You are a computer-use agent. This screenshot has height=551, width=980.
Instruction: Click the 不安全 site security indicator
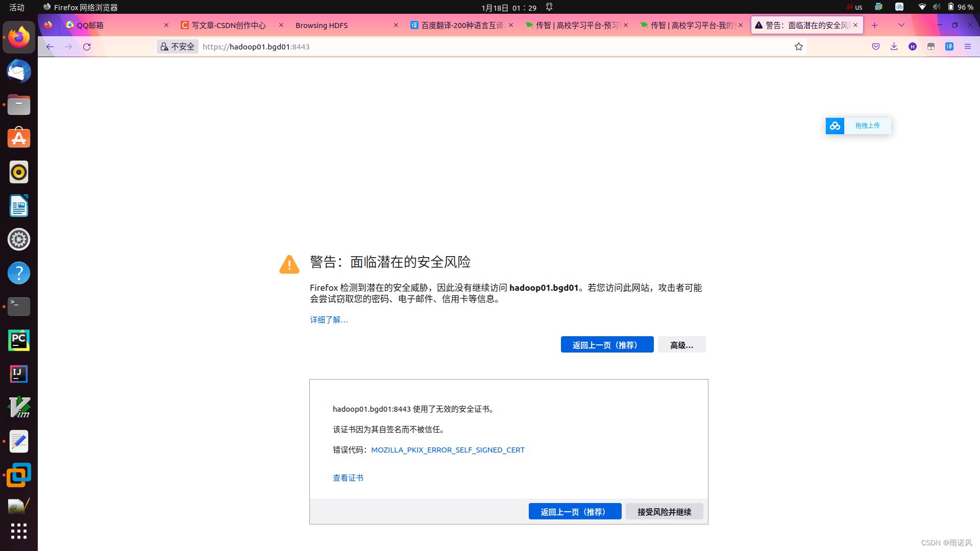pos(178,47)
